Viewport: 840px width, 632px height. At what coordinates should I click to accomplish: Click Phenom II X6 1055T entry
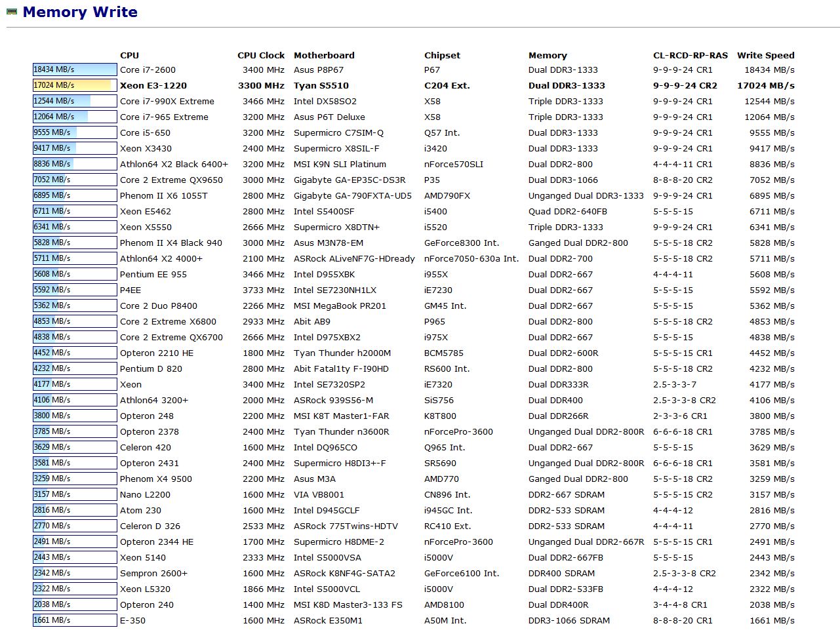(163, 195)
